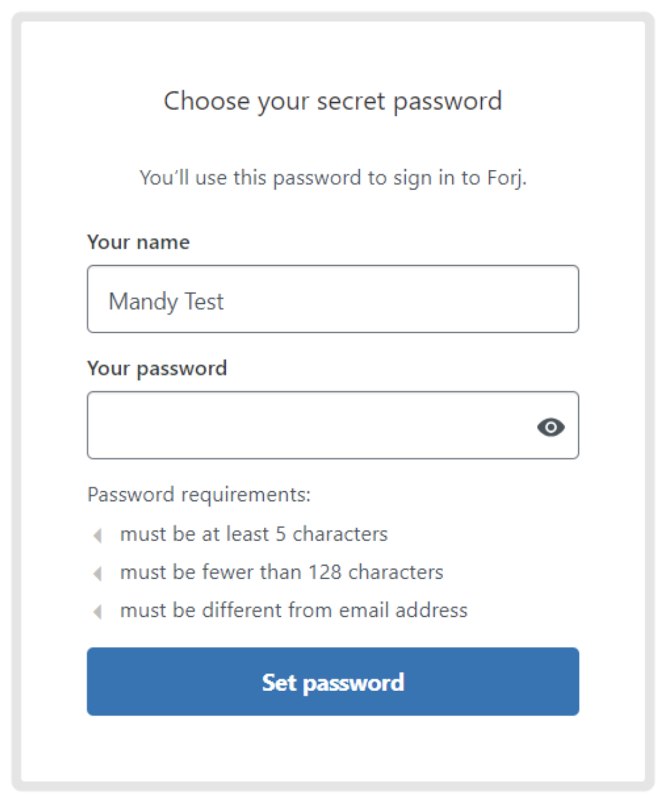
Task: Click the words 'email address' in the last requirement
Action: [403, 610]
